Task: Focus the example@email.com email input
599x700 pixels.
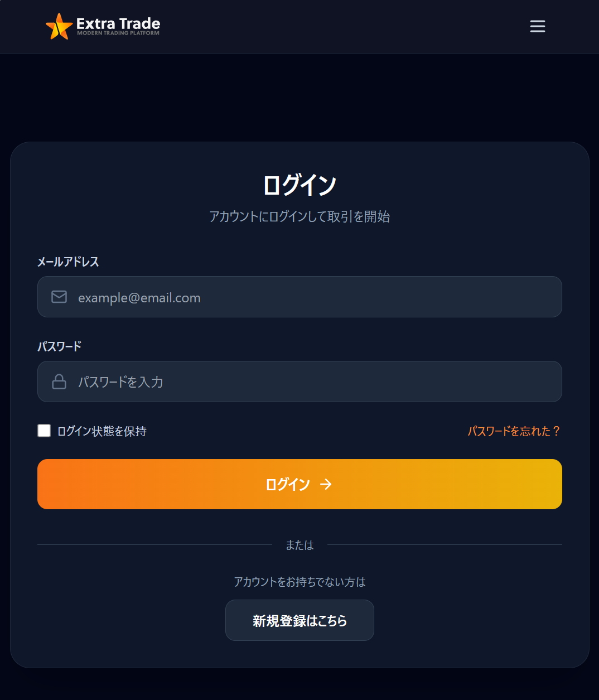Action: pyautogui.click(x=312, y=297)
